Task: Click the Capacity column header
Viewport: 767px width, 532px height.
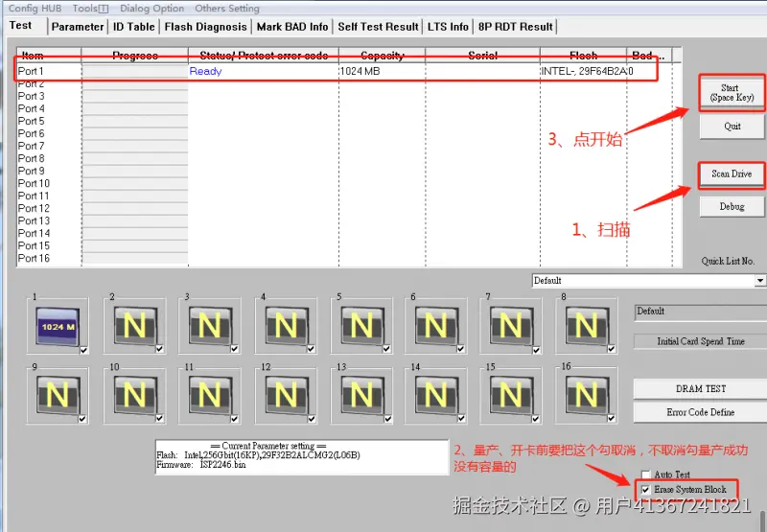Action: [382, 56]
